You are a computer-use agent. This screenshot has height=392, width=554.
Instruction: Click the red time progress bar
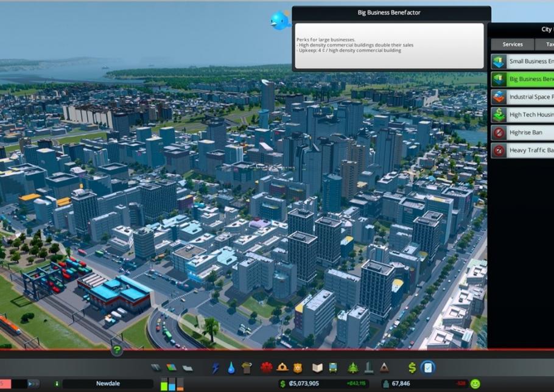(x=5, y=384)
